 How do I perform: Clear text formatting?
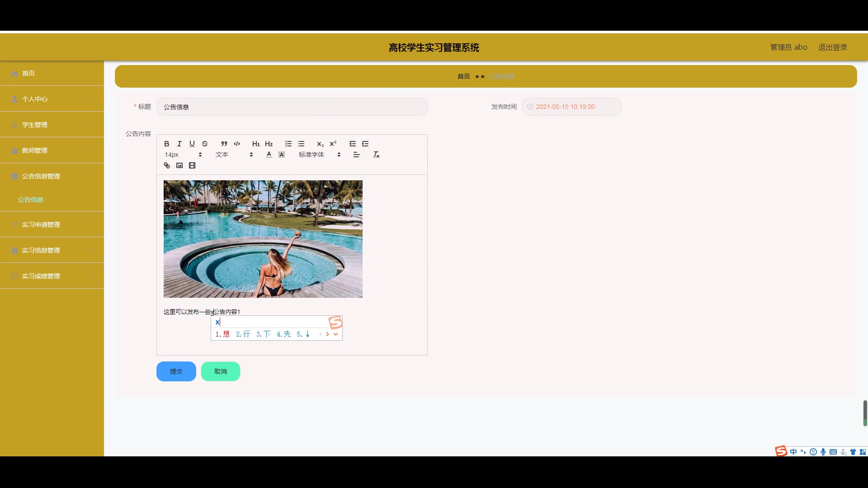point(376,155)
